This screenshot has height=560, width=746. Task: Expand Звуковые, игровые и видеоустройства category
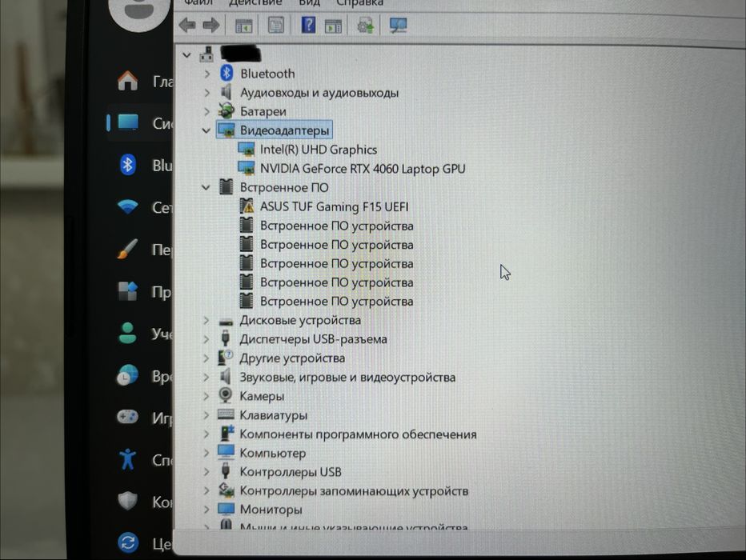[x=206, y=378]
